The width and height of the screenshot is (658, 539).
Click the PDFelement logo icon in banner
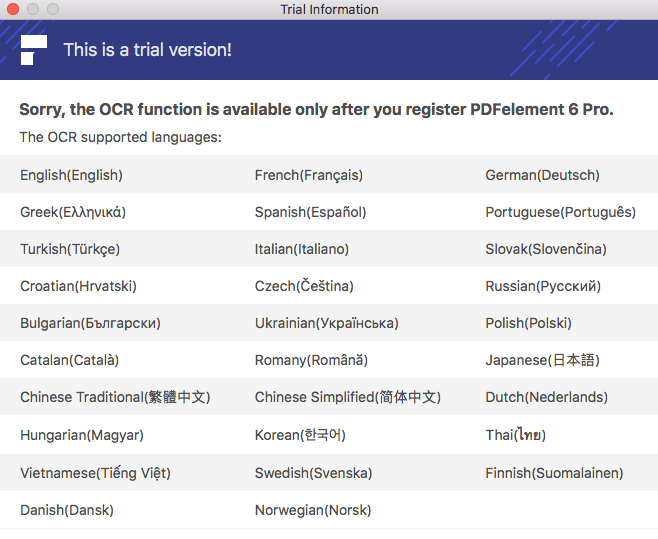tap(34, 50)
